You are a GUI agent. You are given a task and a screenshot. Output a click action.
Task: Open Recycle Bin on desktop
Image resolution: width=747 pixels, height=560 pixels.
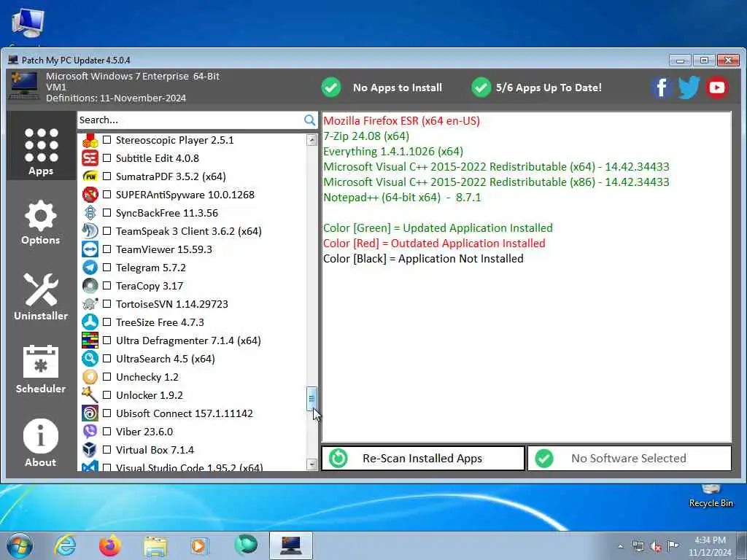pos(711,496)
